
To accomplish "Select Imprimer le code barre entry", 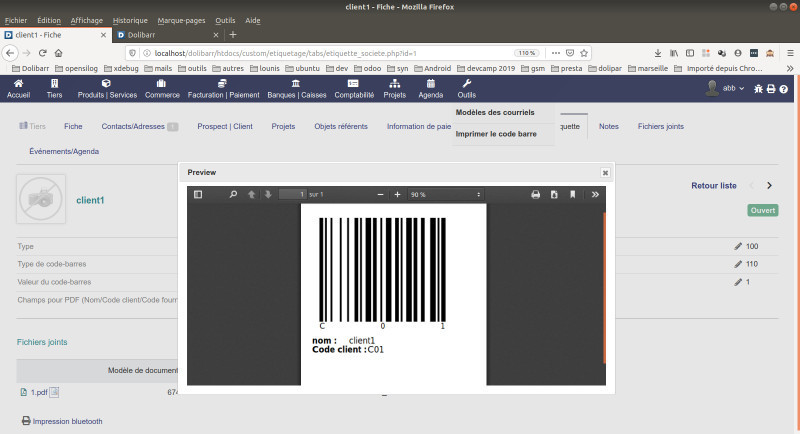I will (496, 133).
